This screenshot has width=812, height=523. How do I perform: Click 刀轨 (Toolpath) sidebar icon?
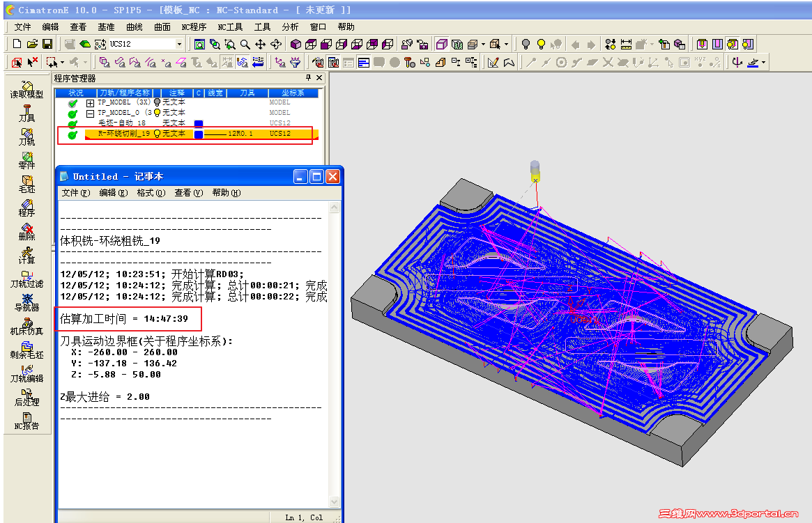26,137
